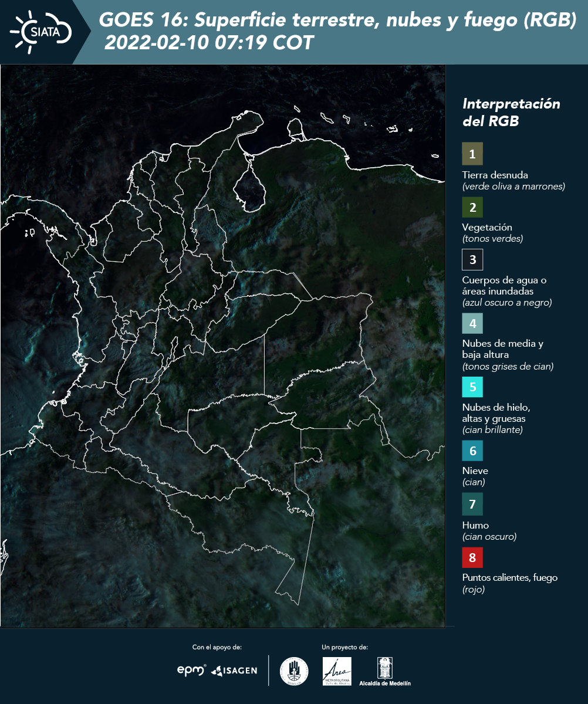Select legend swatch 1 for Tierra desnuda
Screen dimensions: 588x704
point(472,154)
